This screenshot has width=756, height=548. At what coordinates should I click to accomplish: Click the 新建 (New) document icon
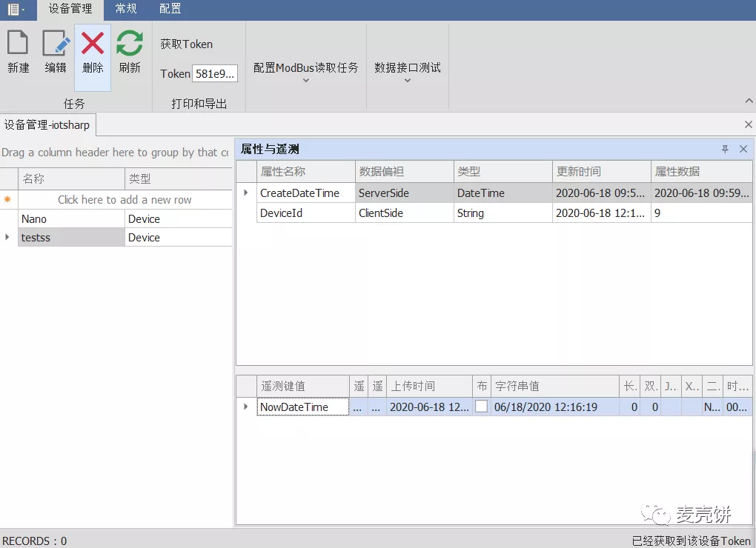(x=18, y=42)
